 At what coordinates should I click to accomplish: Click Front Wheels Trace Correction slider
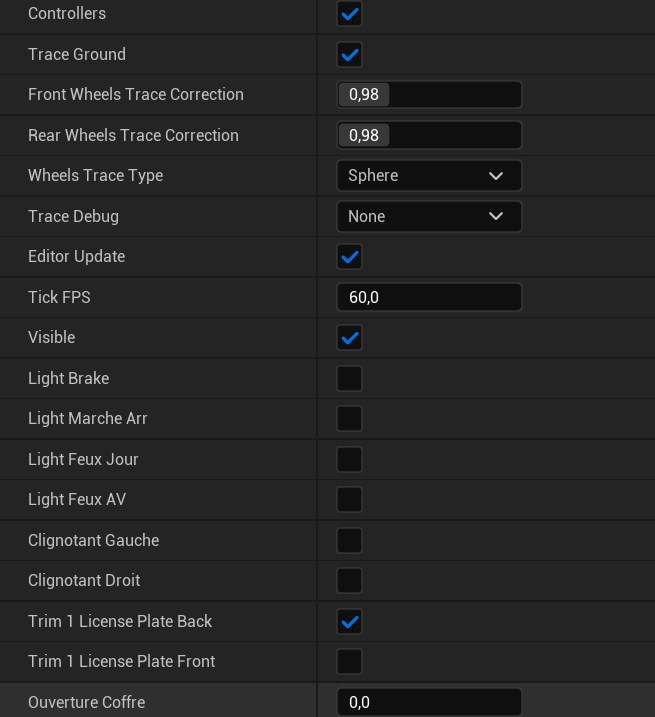click(x=429, y=95)
